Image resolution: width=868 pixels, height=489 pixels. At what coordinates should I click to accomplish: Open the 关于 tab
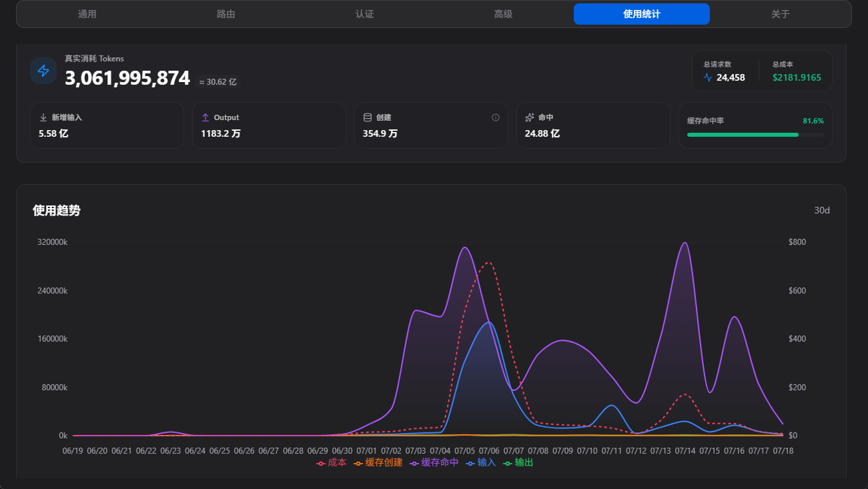781,14
